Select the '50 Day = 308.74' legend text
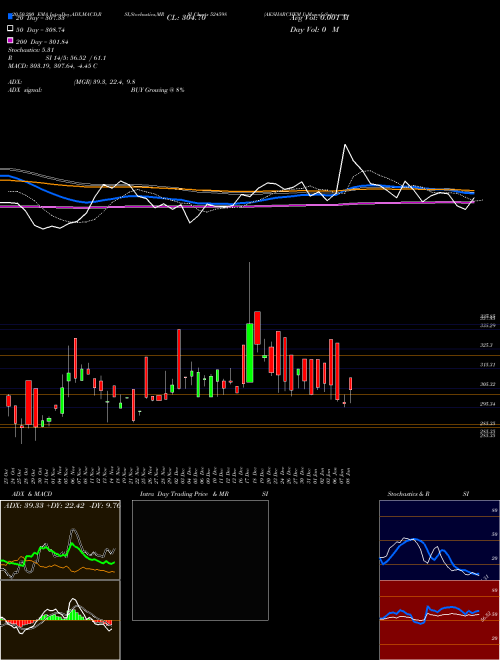The width and height of the screenshot is (500, 660). (40, 30)
